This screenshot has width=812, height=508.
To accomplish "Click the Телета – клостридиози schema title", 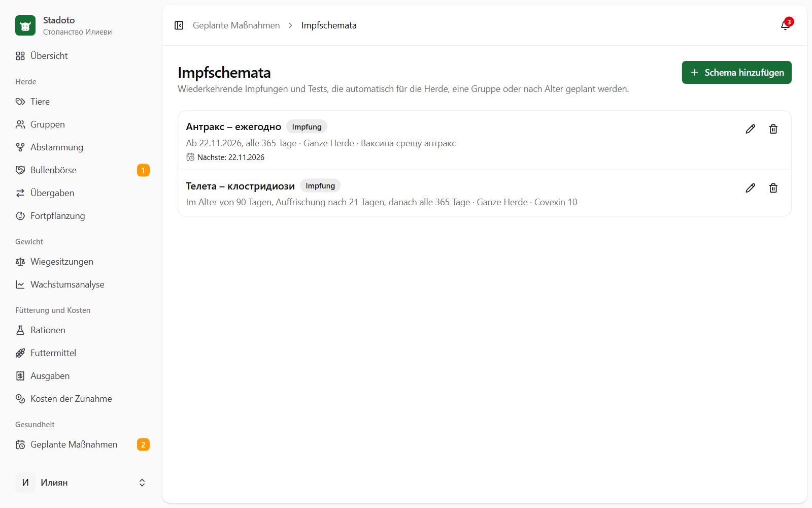I will tap(240, 186).
